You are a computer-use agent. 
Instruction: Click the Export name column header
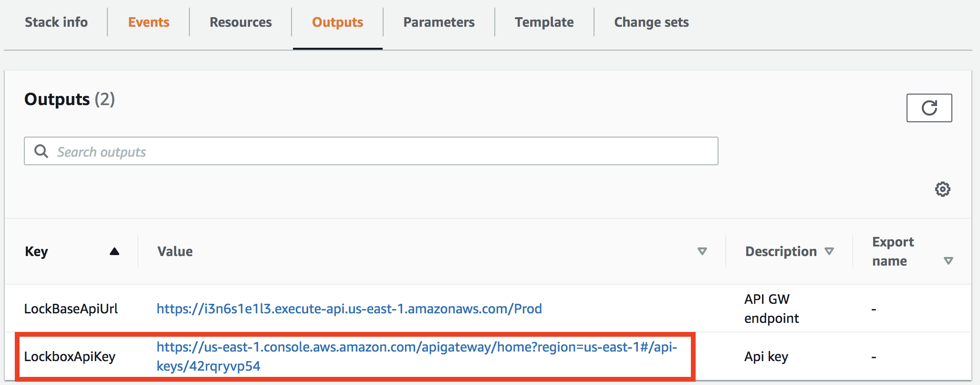893,251
